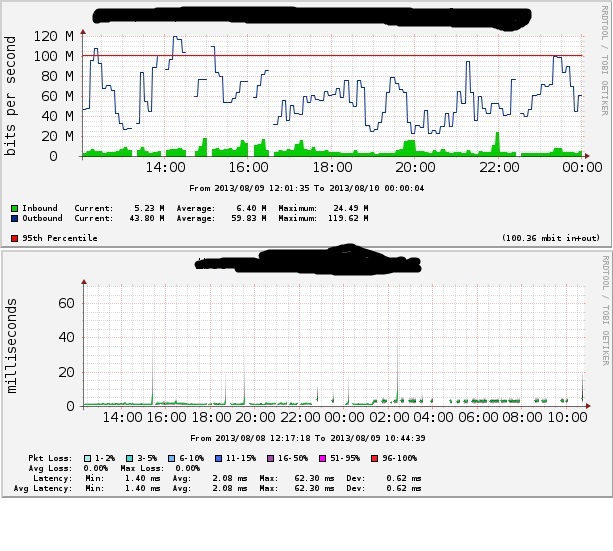Click the red 95th Percentile swatch
Screen dimensions: 613x551
tap(14, 239)
